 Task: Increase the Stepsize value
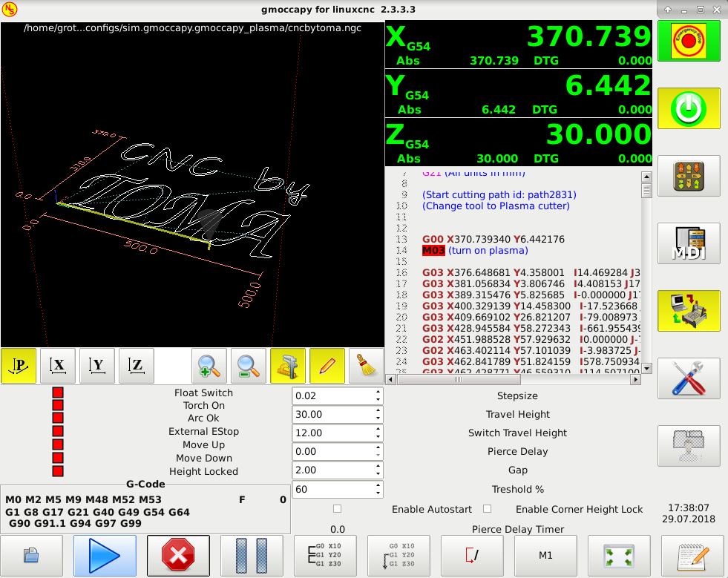(378, 393)
